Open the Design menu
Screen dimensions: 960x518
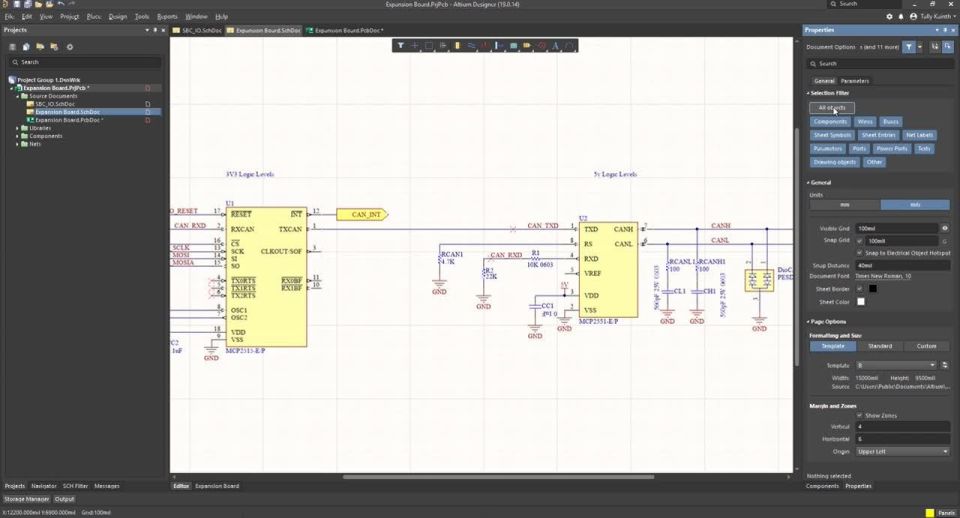point(118,17)
